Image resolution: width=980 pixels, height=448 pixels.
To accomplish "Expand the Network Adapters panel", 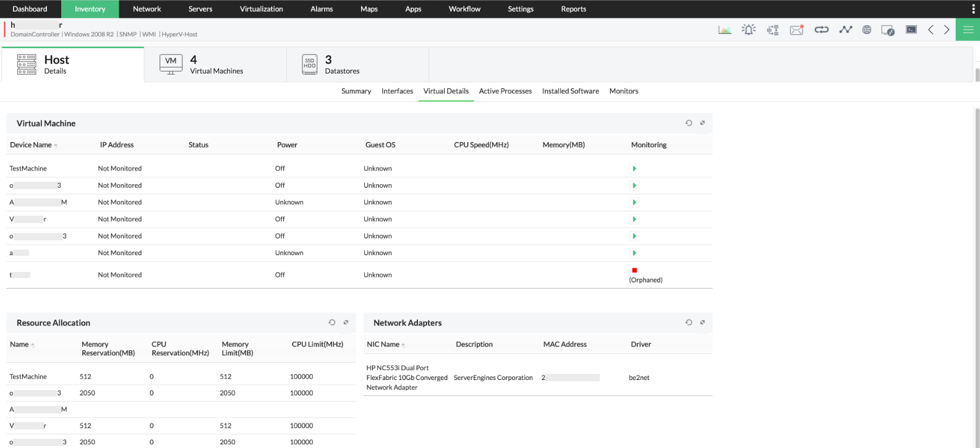I will point(702,323).
